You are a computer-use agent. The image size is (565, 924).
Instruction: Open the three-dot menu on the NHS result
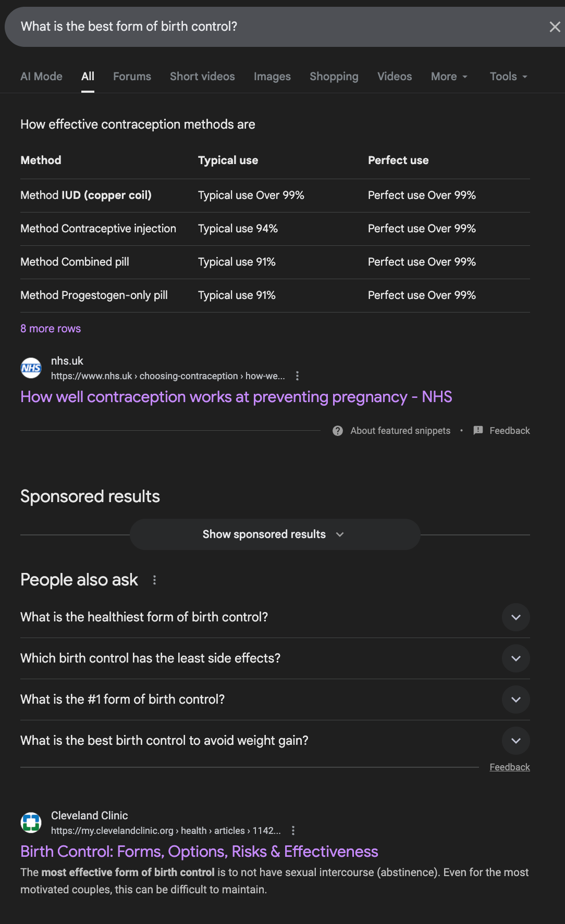point(297,376)
